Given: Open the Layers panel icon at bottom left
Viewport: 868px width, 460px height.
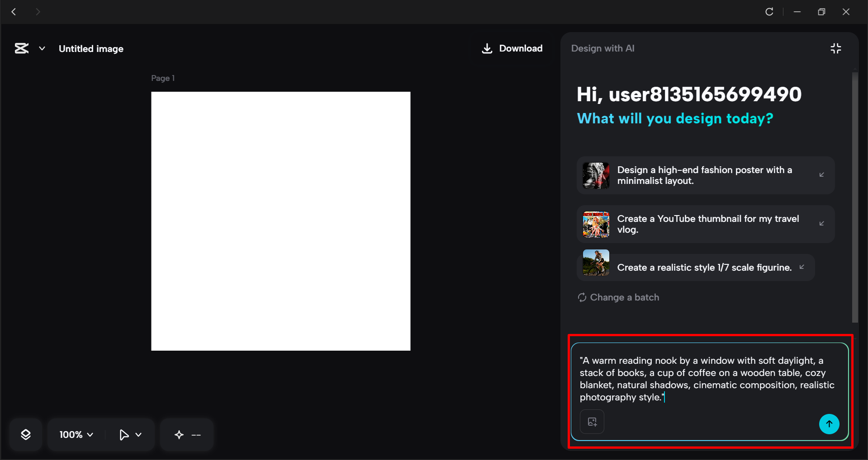Looking at the screenshot, I should pos(26,434).
